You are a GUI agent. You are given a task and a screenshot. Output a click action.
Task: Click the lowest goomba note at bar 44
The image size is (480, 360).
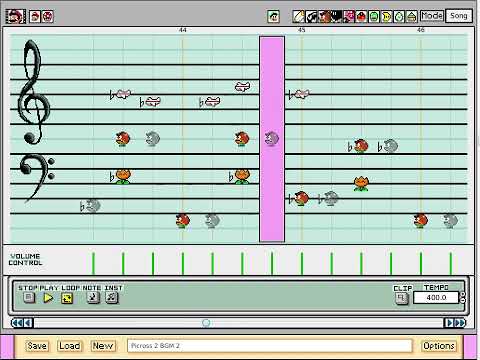[x=182, y=220]
